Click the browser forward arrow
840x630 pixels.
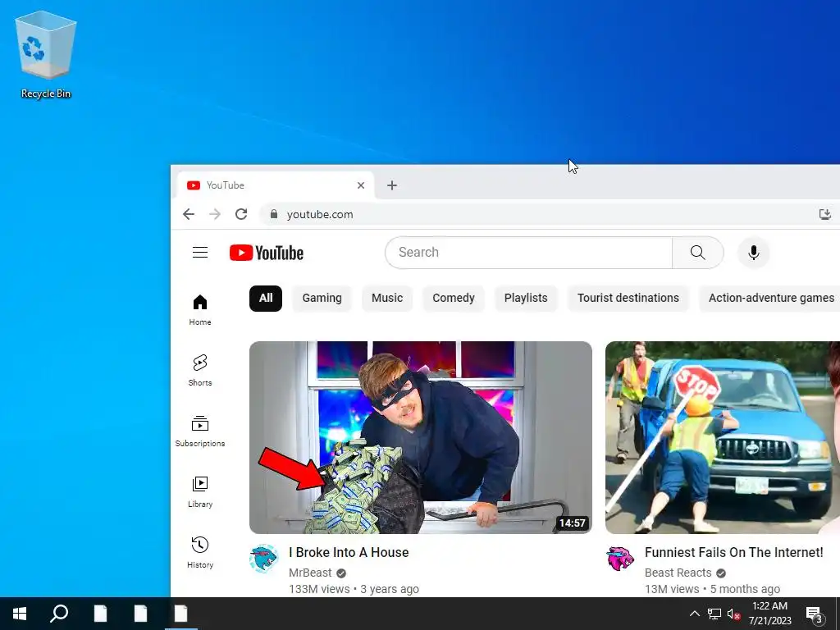(x=215, y=214)
